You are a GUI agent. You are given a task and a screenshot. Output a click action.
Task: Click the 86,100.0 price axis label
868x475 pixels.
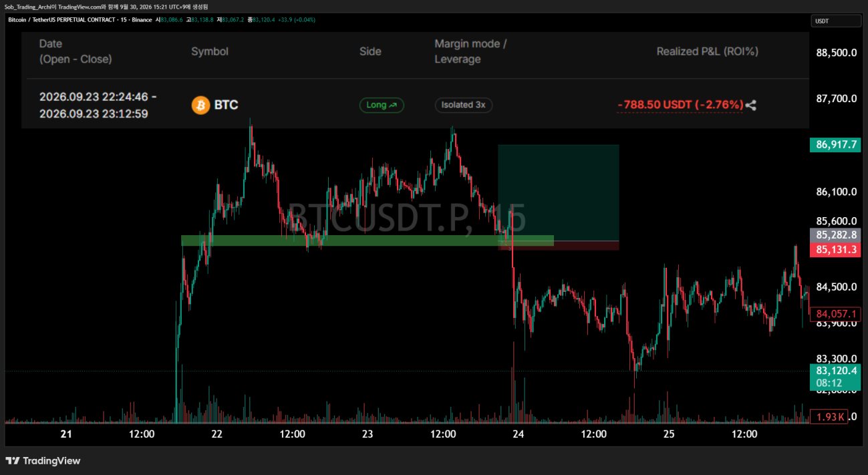click(837, 192)
